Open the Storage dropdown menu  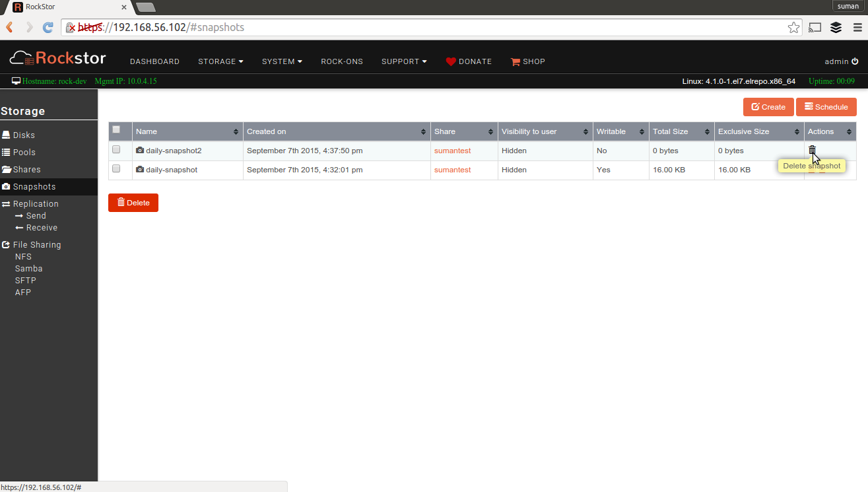pyautogui.click(x=220, y=61)
